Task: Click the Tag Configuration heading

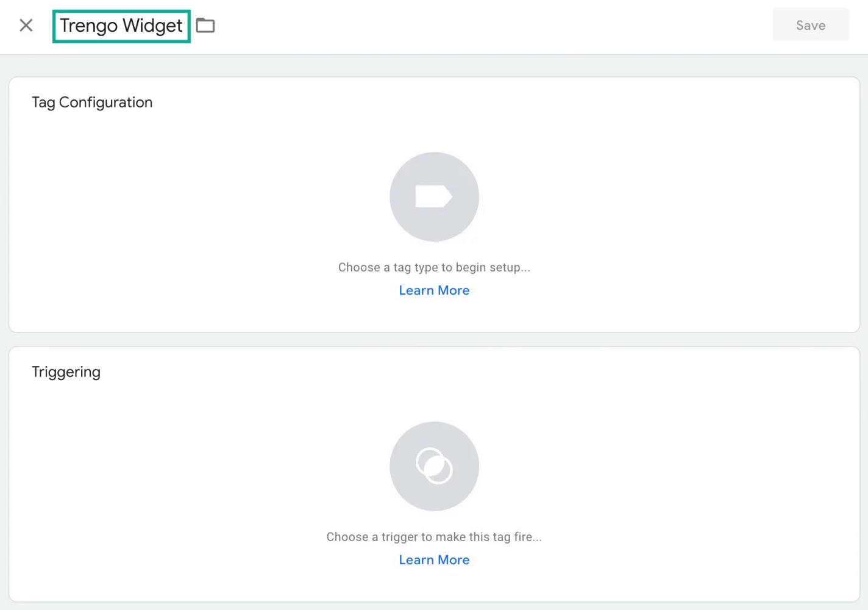Action: click(x=92, y=102)
